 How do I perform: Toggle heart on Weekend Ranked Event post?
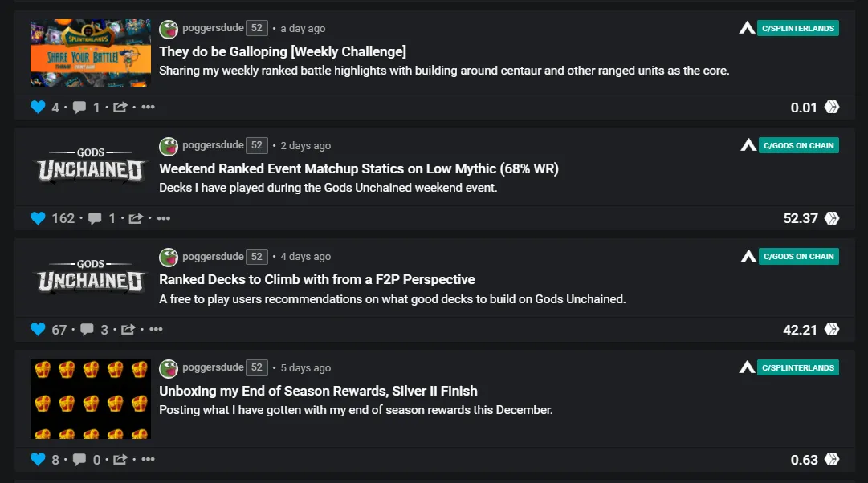click(x=38, y=218)
